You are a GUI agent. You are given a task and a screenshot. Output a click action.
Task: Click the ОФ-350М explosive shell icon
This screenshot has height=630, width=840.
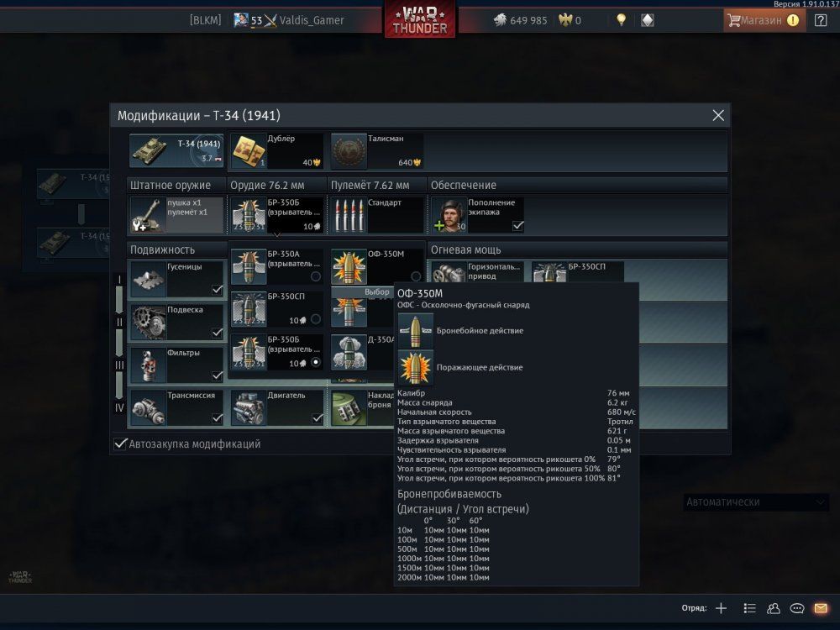[x=349, y=266]
